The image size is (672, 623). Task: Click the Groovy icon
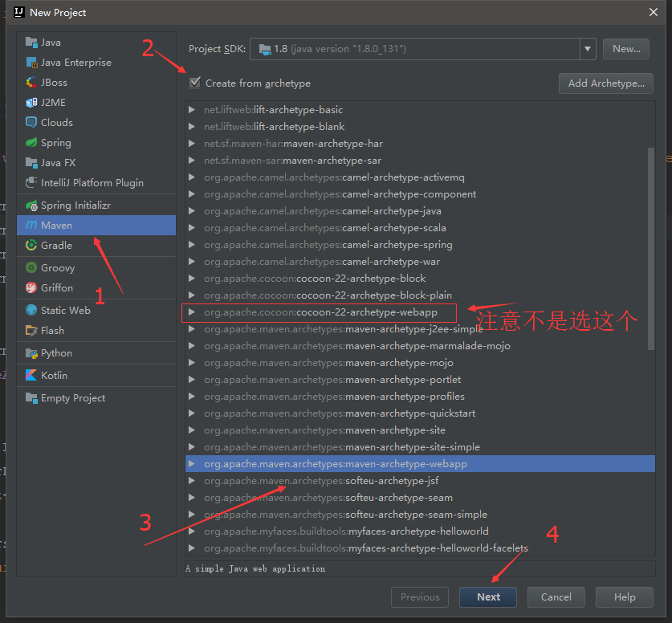(31, 268)
